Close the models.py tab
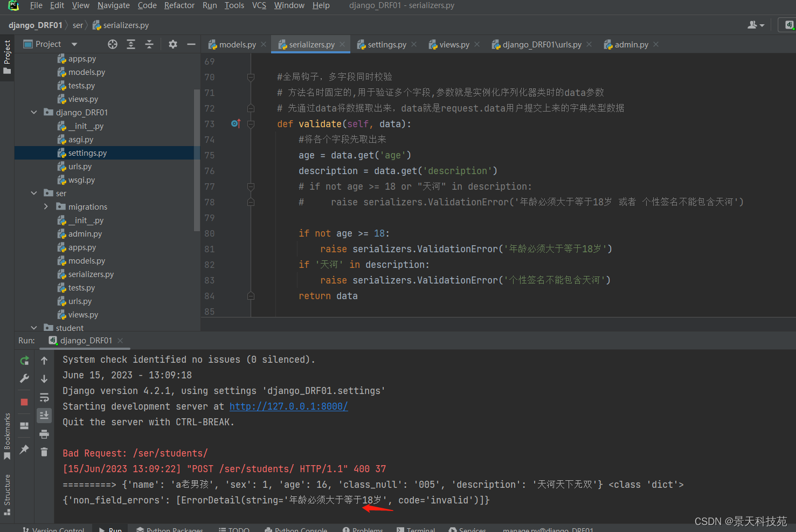 tap(264, 45)
